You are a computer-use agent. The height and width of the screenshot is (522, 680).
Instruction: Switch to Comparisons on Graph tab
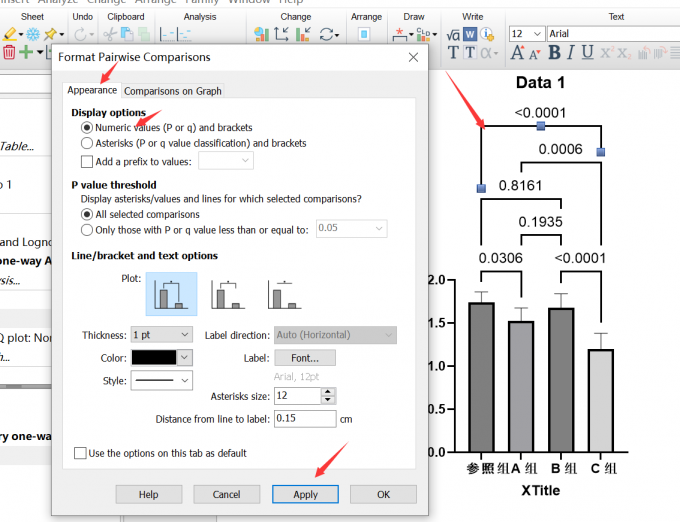point(173,91)
